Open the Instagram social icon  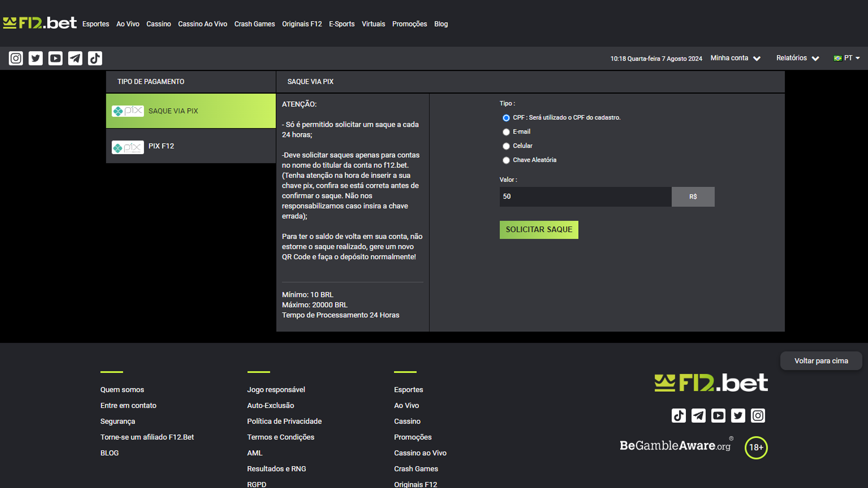(x=15, y=58)
